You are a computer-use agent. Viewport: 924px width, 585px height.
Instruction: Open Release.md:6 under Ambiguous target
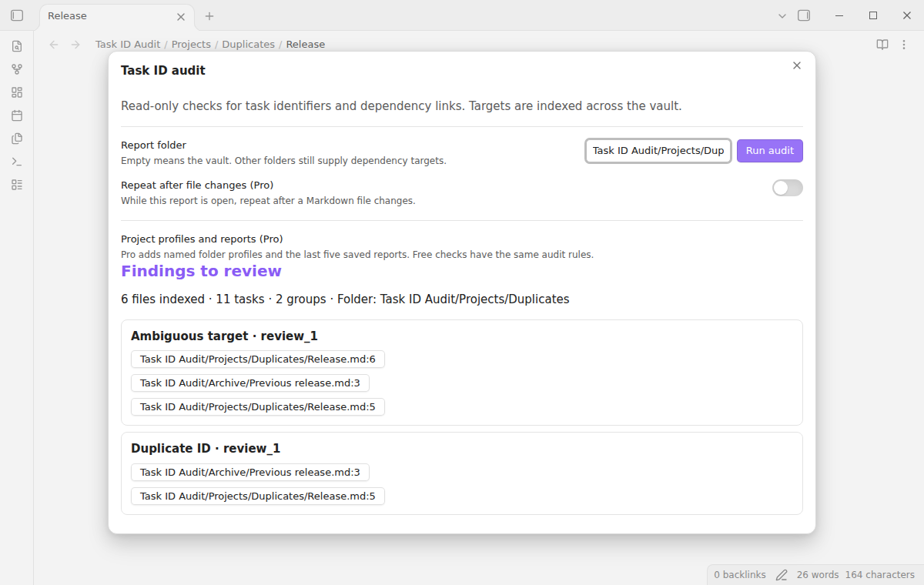(x=258, y=359)
